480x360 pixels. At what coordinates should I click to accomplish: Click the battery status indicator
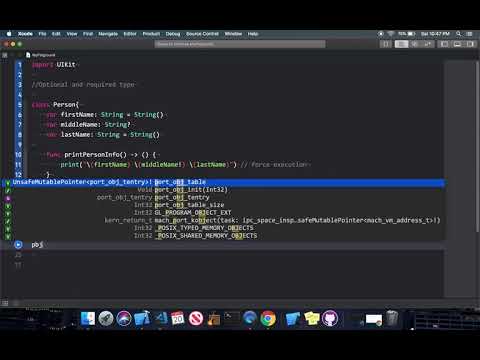406,34
